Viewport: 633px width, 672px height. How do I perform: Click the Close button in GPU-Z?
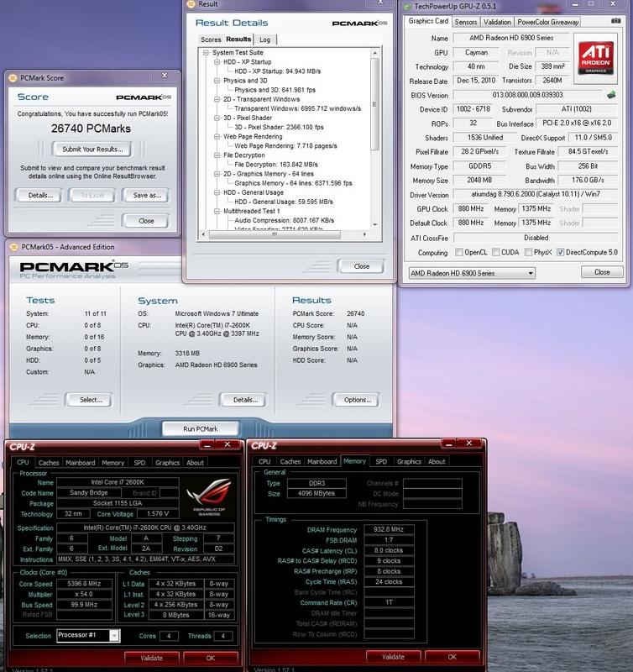pyautogui.click(x=602, y=272)
